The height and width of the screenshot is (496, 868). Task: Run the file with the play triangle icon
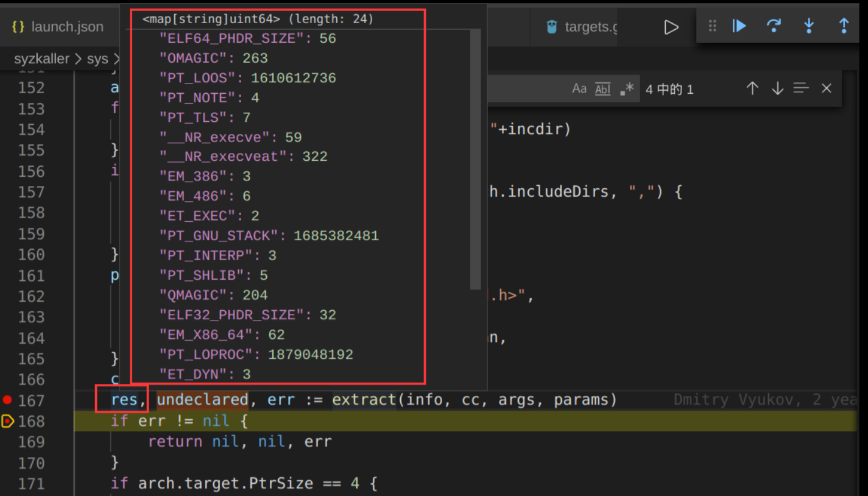click(x=671, y=27)
